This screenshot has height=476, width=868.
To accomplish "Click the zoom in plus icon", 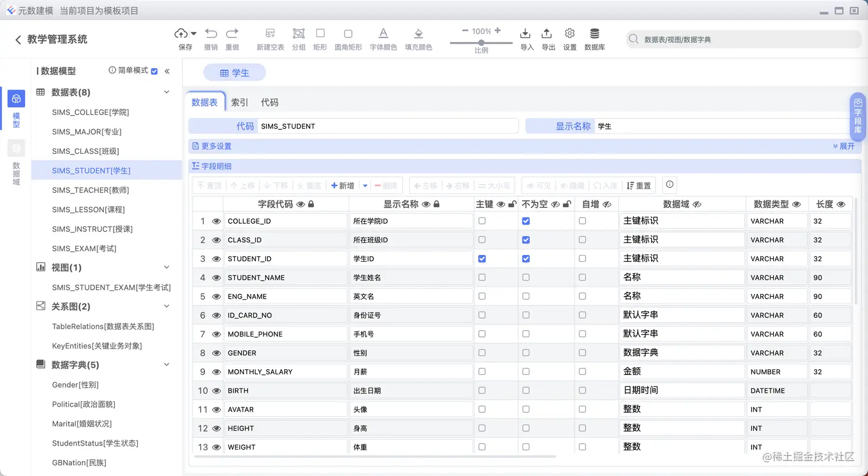I will 498,31.
